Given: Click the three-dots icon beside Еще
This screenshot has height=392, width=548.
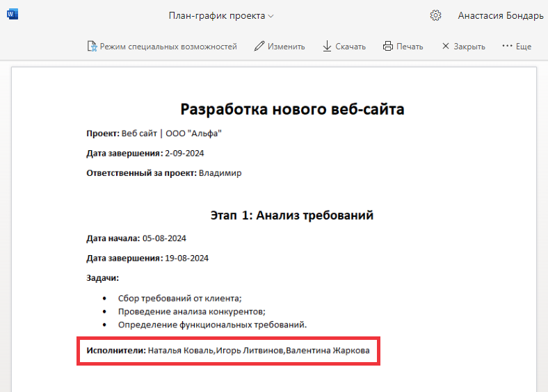Looking at the screenshot, I should coord(507,46).
